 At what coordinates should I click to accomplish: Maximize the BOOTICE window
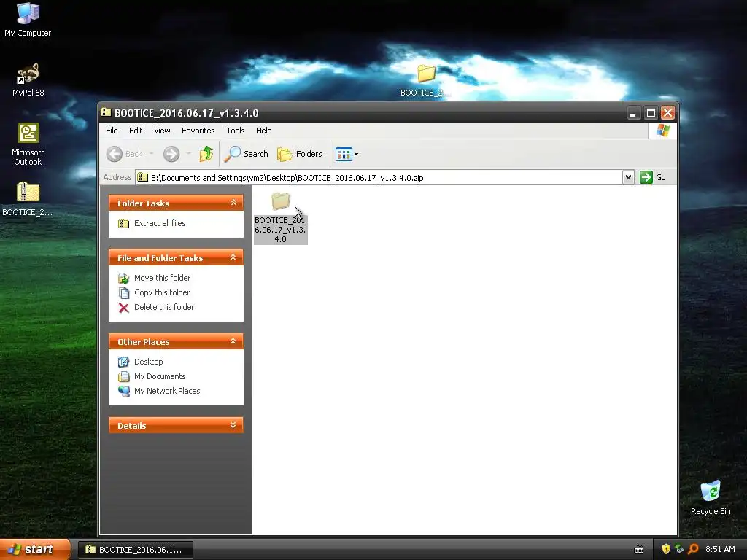click(x=650, y=113)
